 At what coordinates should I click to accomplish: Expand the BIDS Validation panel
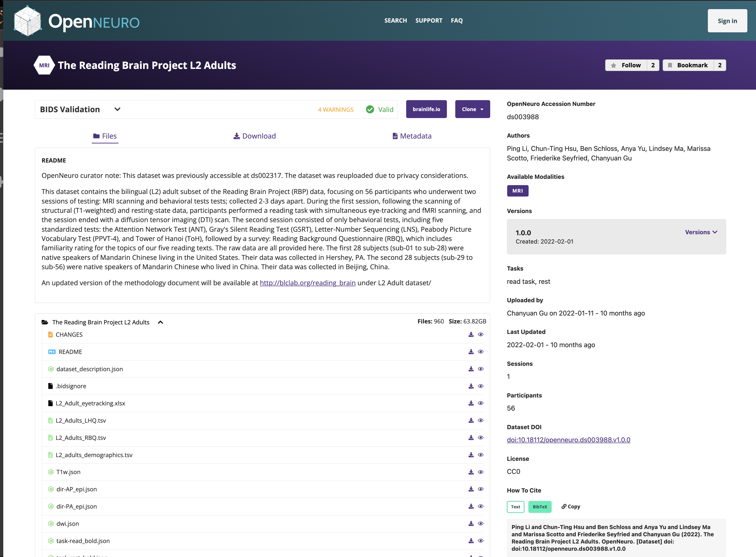(117, 109)
